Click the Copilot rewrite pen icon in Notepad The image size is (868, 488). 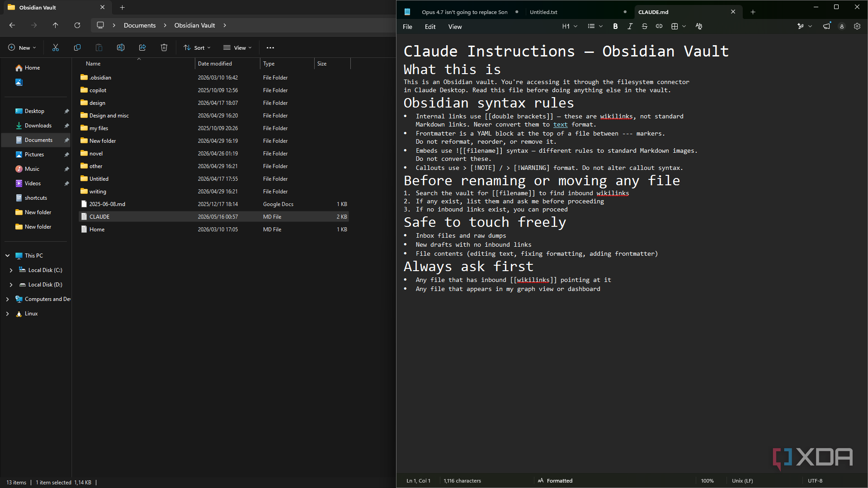[x=801, y=26]
